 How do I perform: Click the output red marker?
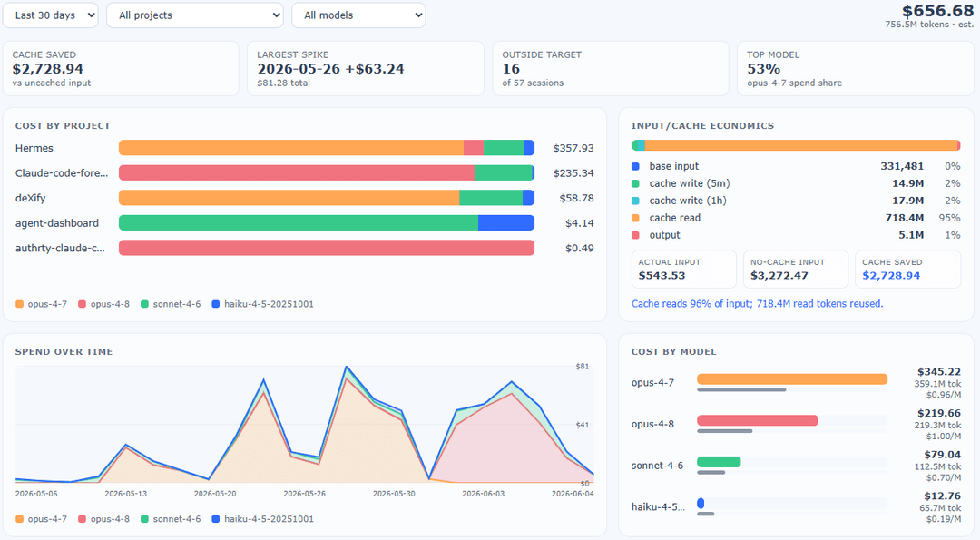click(x=635, y=235)
